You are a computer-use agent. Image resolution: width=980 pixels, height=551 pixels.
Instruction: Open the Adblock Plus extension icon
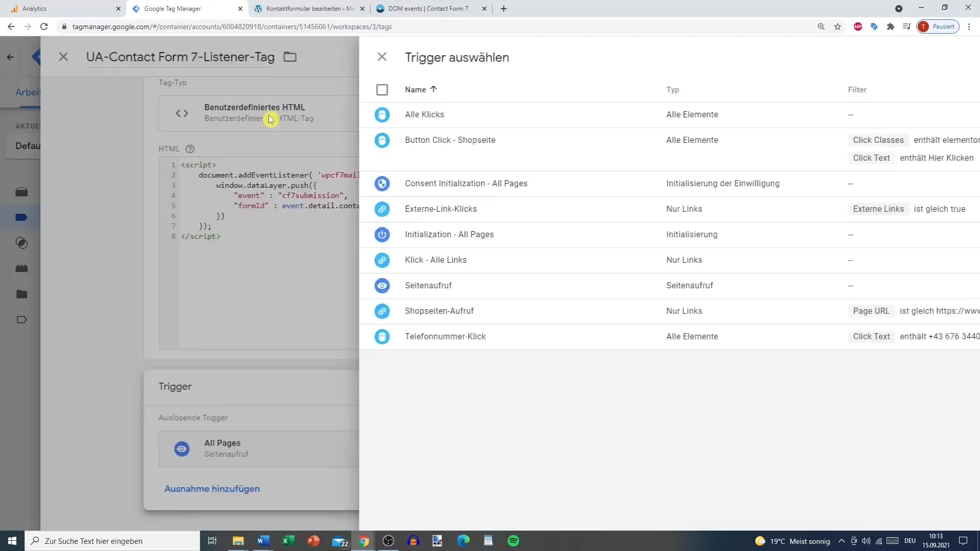(x=858, y=27)
